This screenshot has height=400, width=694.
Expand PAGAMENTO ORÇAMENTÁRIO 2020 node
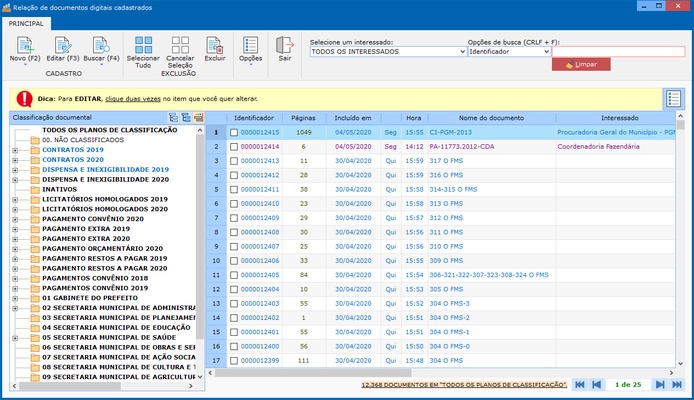click(x=15, y=249)
